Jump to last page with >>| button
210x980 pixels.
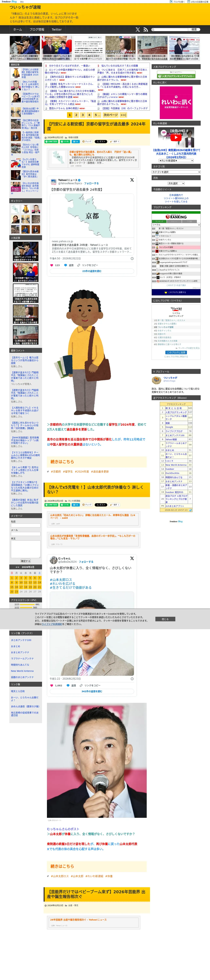pyautogui.click(x=123, y=115)
